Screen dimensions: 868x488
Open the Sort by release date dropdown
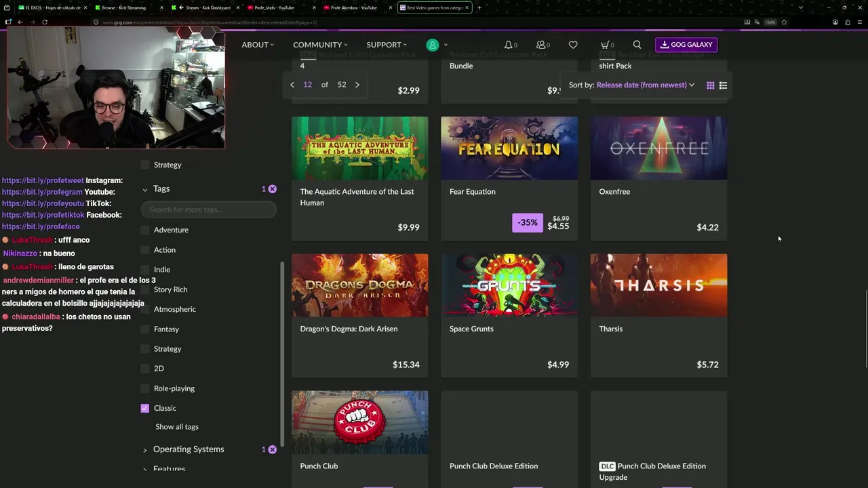click(x=646, y=85)
